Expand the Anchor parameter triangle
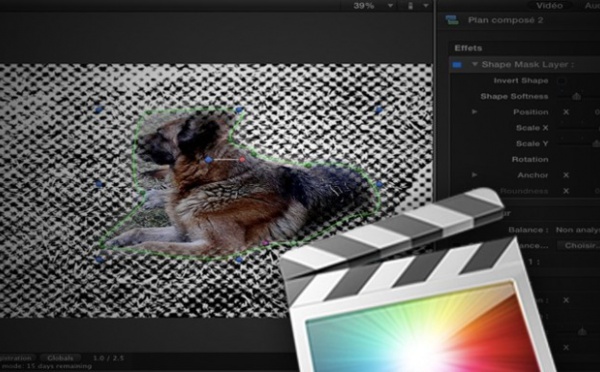The width and height of the screenshot is (600, 372). tap(474, 175)
